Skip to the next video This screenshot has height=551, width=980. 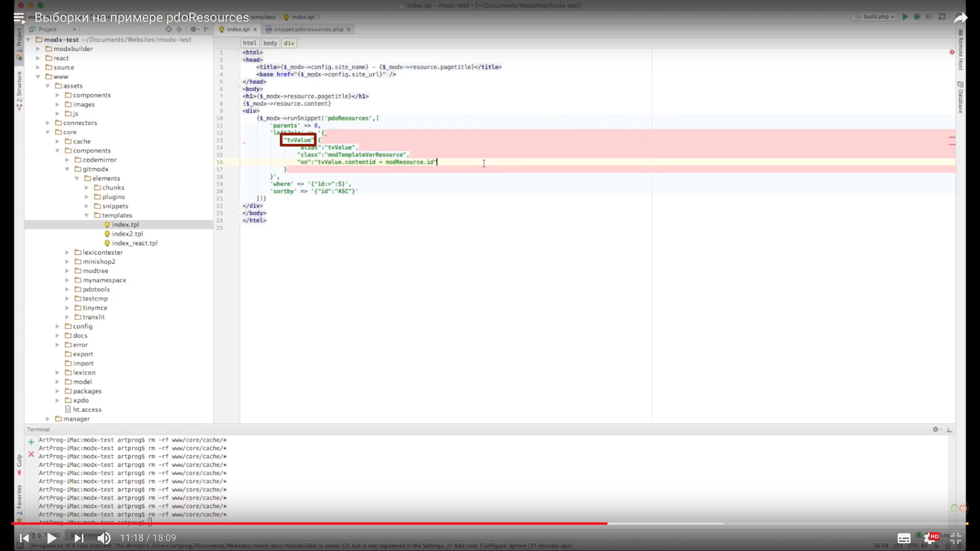point(78,538)
